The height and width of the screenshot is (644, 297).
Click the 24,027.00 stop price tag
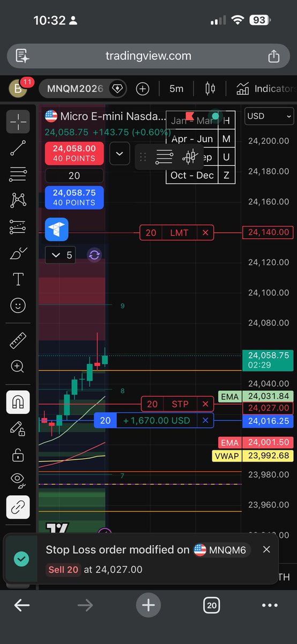point(268,408)
